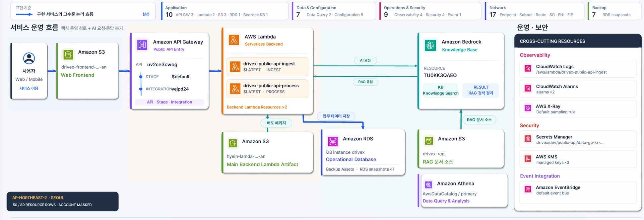Click the user avatar icon

pos(29,58)
